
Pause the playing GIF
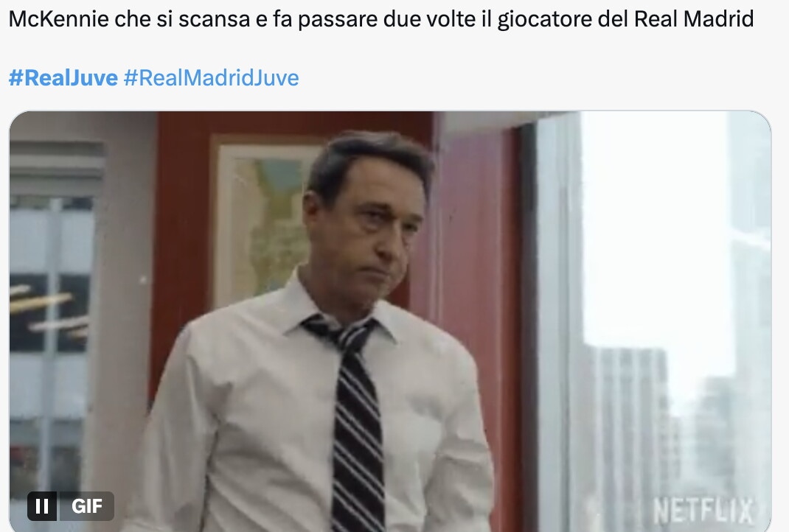coord(42,506)
